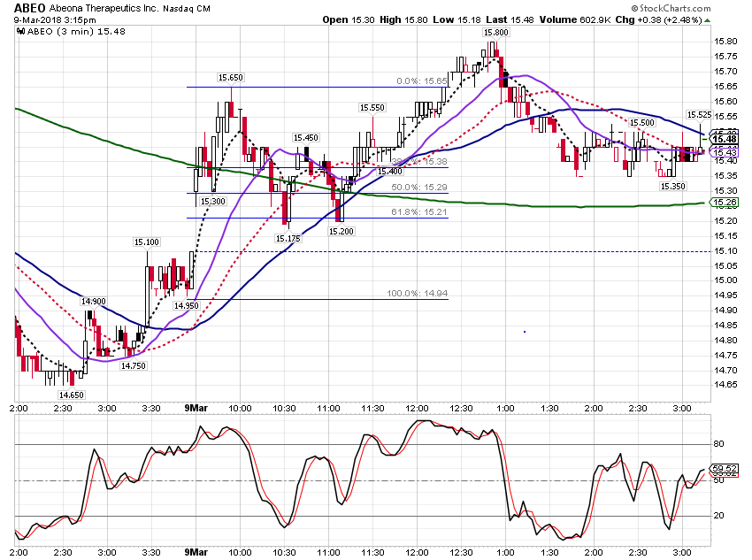Viewport: 752px width, 560px height.
Task: Click the 9-Mar-2018 3:15pm timestamp
Action: [x=55, y=20]
